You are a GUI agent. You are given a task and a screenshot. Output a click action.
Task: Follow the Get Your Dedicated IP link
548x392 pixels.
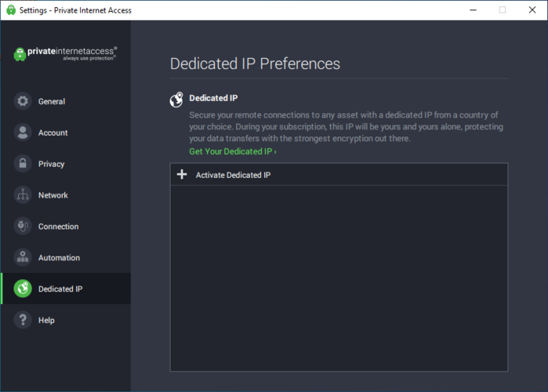click(x=233, y=151)
